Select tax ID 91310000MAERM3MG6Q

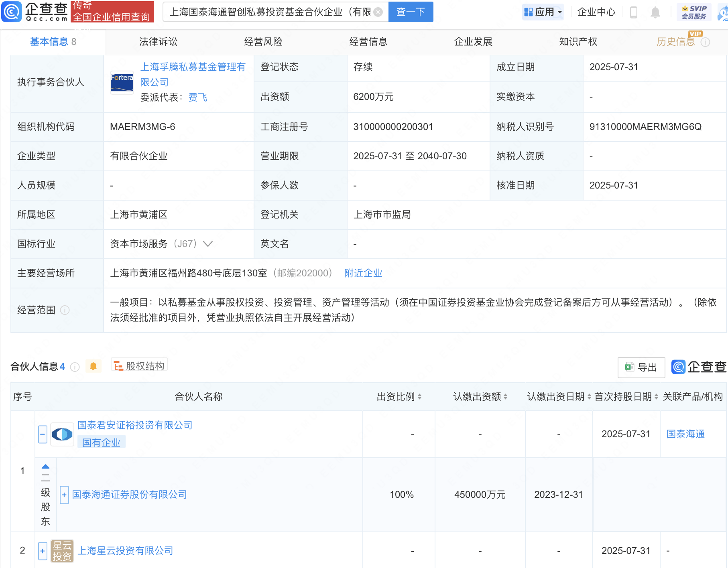point(645,127)
